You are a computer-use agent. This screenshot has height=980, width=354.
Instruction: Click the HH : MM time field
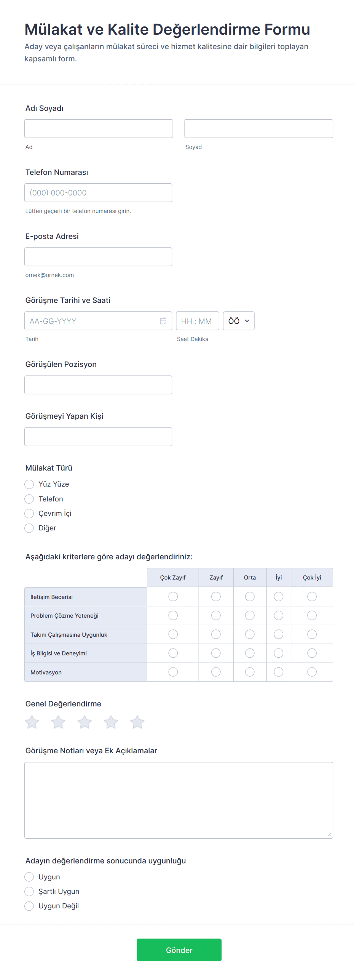(197, 321)
